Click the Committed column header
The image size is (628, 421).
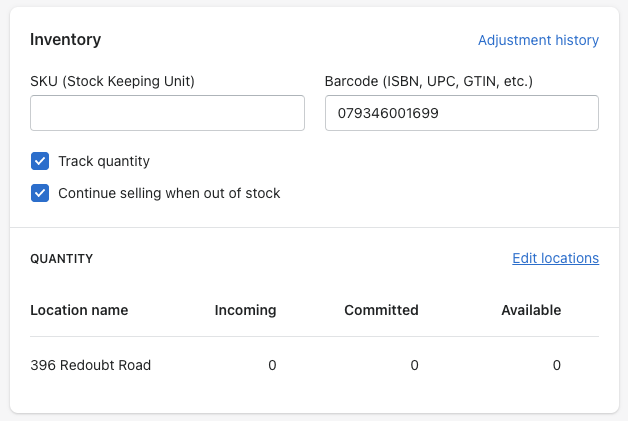tap(381, 310)
